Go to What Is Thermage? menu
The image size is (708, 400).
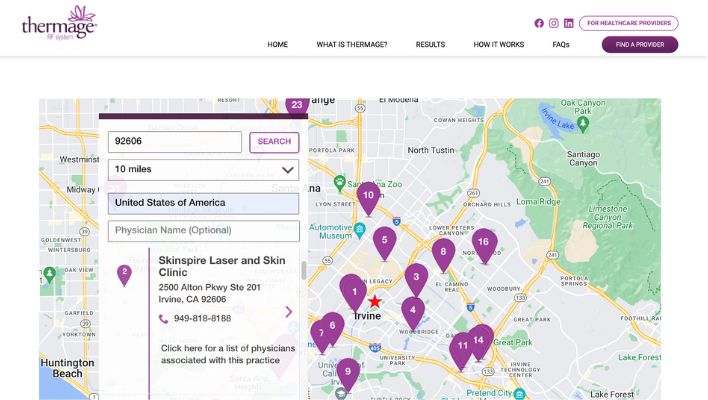click(352, 45)
